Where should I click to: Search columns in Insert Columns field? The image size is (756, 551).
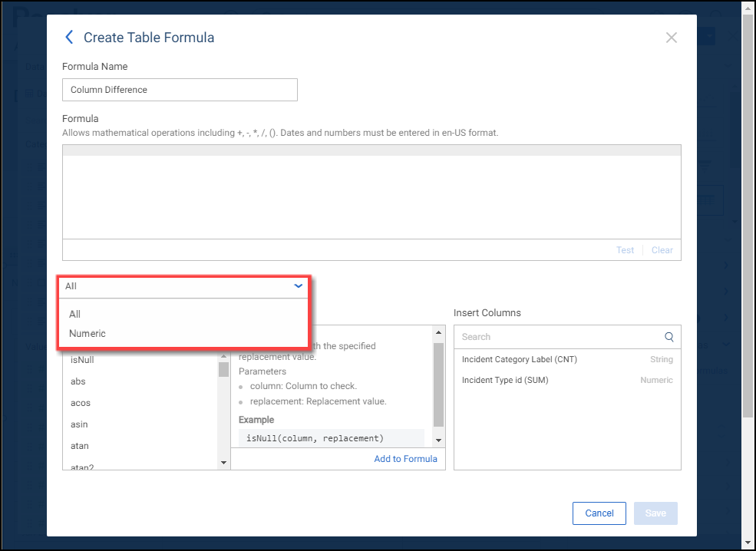click(x=560, y=337)
